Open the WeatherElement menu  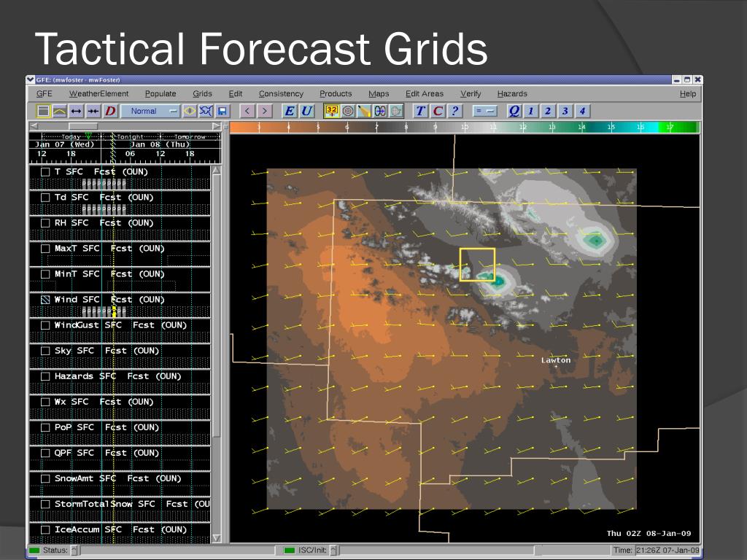(98, 94)
